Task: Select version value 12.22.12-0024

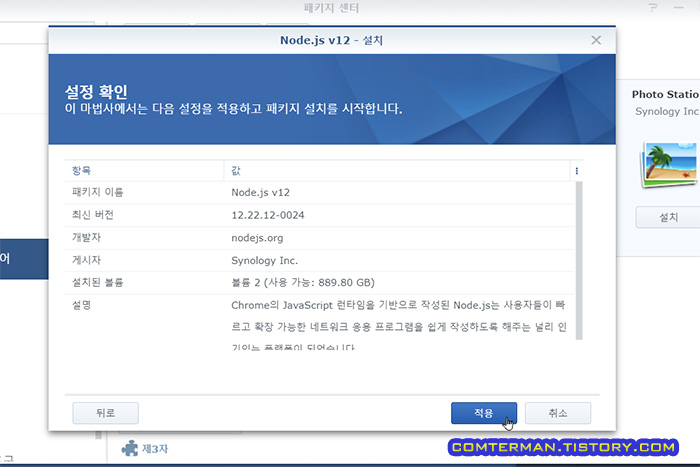Action: 268,215
